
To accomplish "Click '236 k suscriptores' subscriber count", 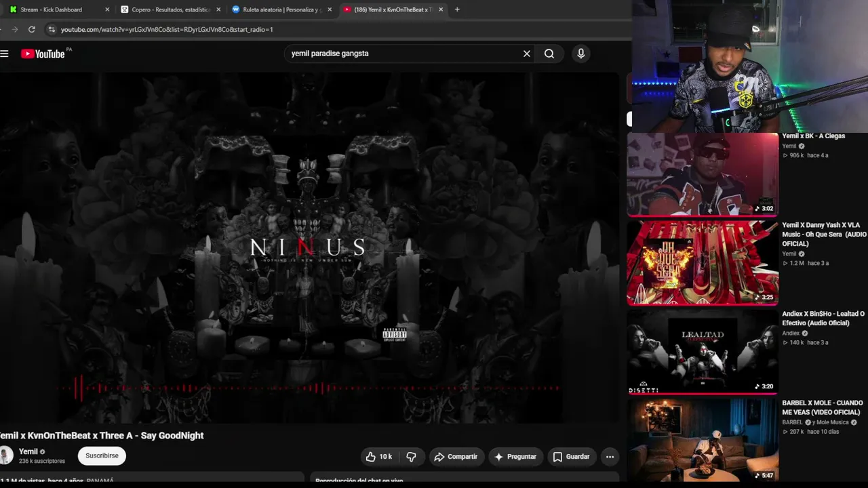I will tap(42, 462).
